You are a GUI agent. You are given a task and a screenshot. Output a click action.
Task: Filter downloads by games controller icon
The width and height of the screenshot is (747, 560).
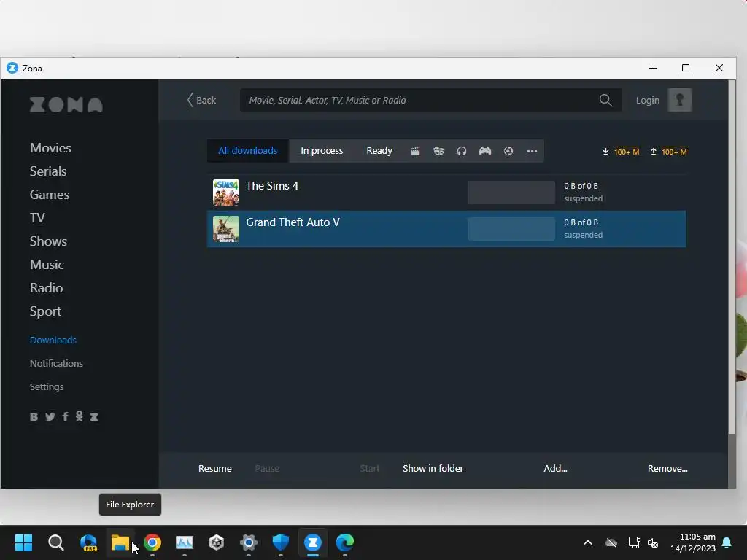[x=485, y=152]
